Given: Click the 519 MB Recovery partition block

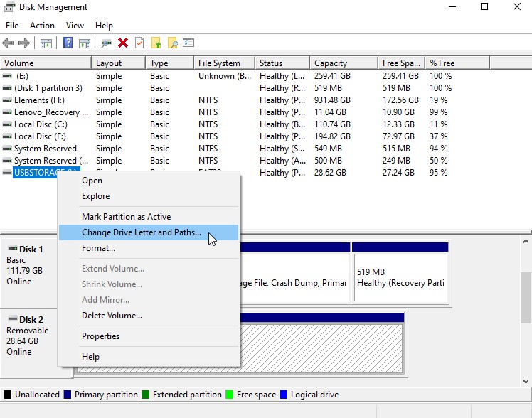Looking at the screenshot, I should pyautogui.click(x=400, y=277).
